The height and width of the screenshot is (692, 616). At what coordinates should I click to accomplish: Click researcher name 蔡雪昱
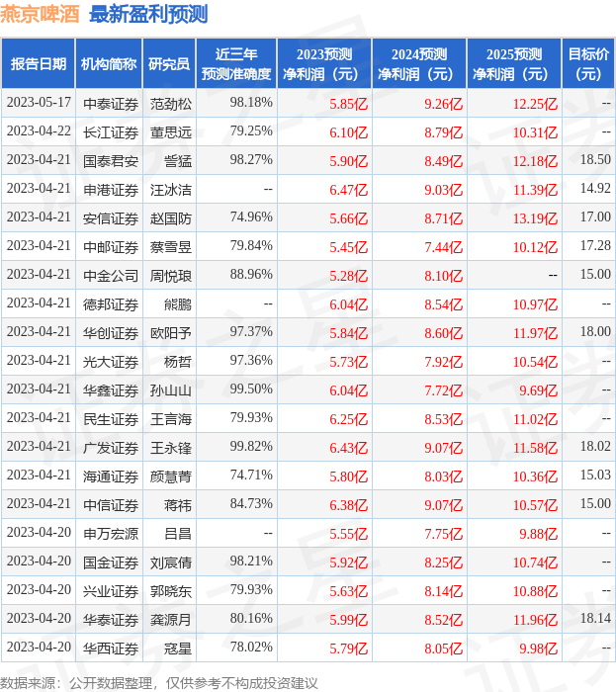coord(171,247)
